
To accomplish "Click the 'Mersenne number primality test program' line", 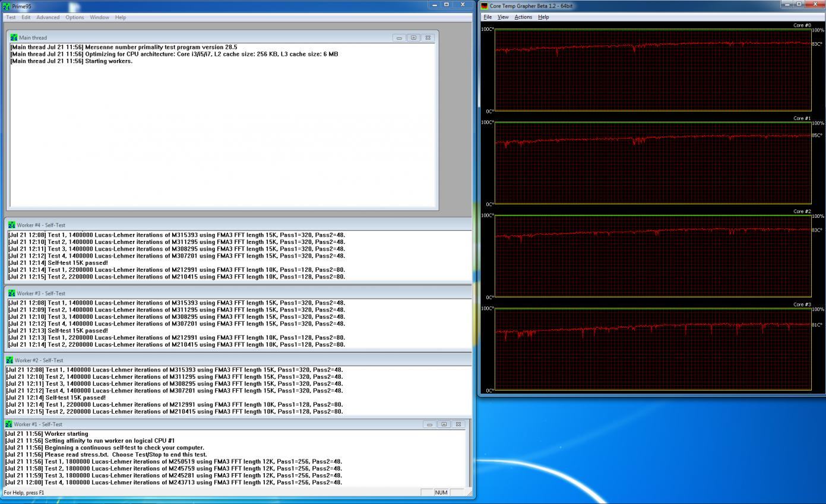I will [x=124, y=47].
